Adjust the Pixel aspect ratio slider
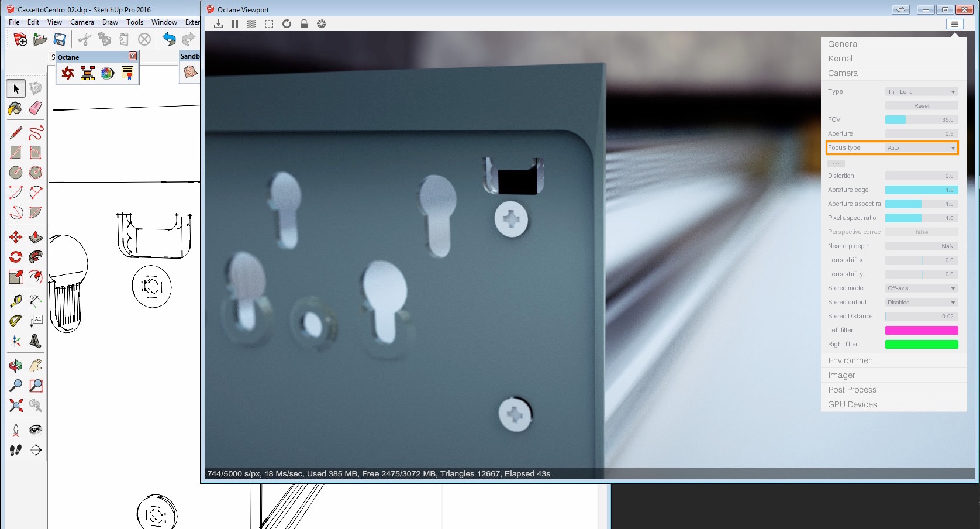The height and width of the screenshot is (529, 980). (x=922, y=218)
